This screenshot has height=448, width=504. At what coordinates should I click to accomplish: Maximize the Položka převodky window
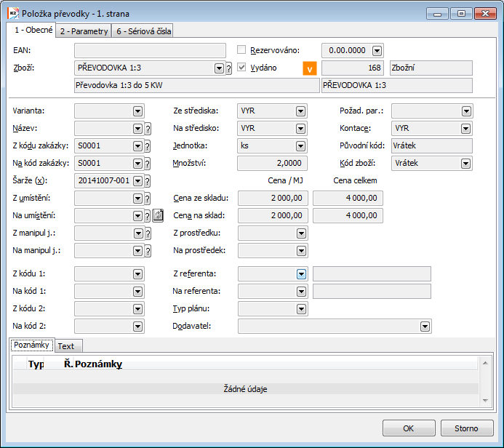pyautogui.click(x=461, y=14)
